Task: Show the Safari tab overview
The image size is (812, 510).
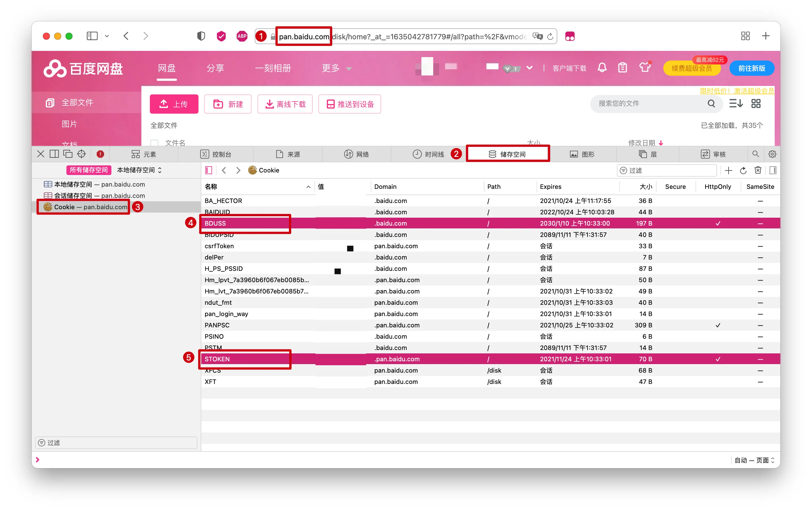Action: 745,36
